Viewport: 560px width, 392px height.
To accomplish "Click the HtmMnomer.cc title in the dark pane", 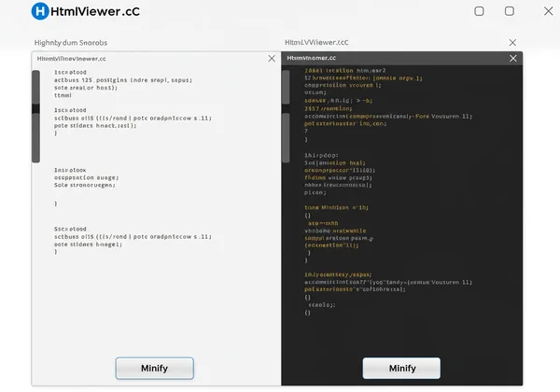I will click(x=312, y=58).
